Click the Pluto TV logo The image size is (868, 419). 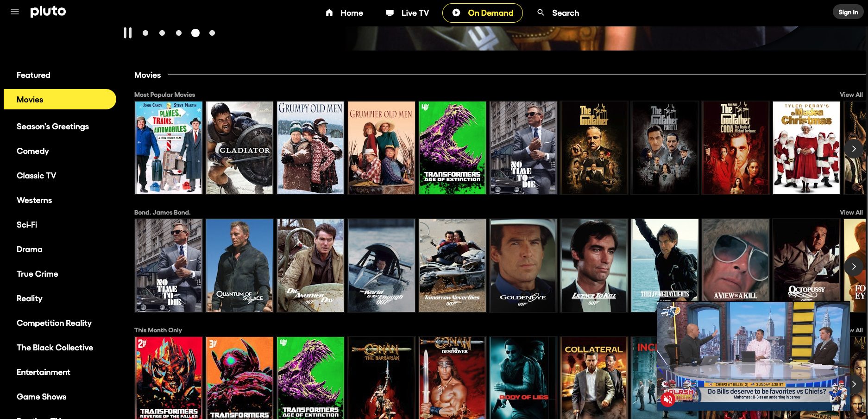point(48,11)
